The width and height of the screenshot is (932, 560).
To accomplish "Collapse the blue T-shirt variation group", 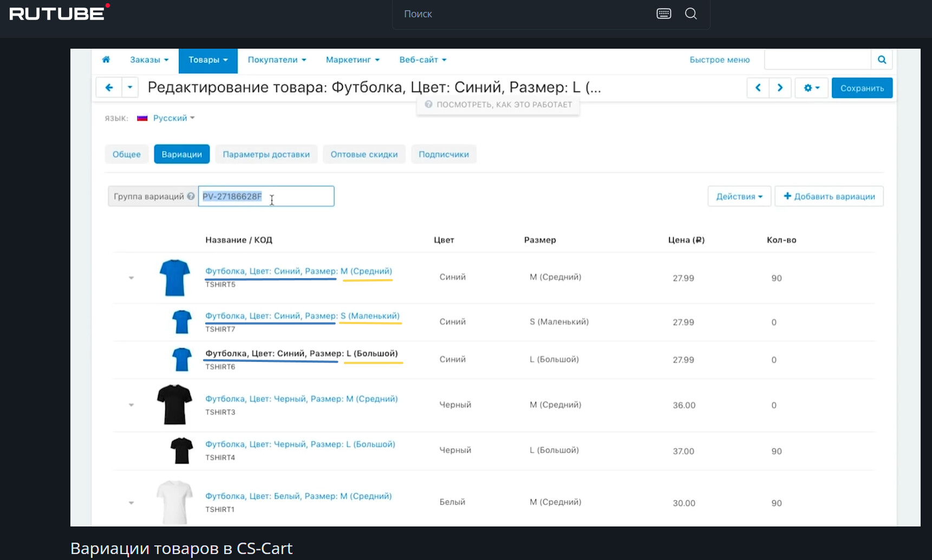I will click(x=131, y=278).
